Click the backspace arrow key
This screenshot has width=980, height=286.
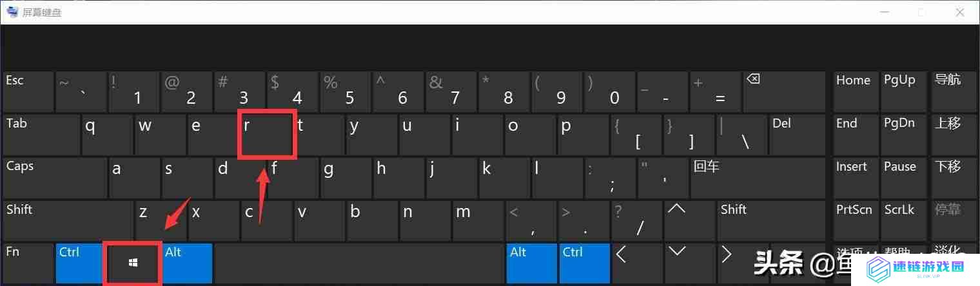(784, 91)
